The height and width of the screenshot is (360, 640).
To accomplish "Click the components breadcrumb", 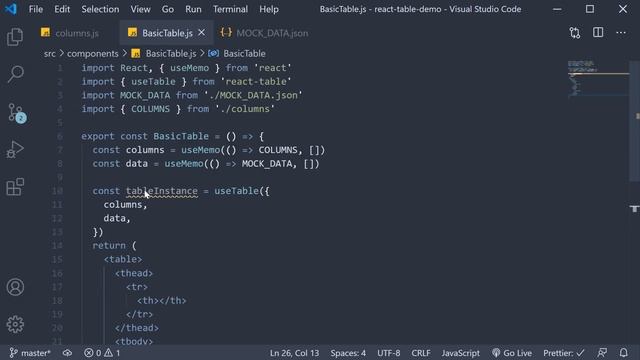I will point(93,53).
